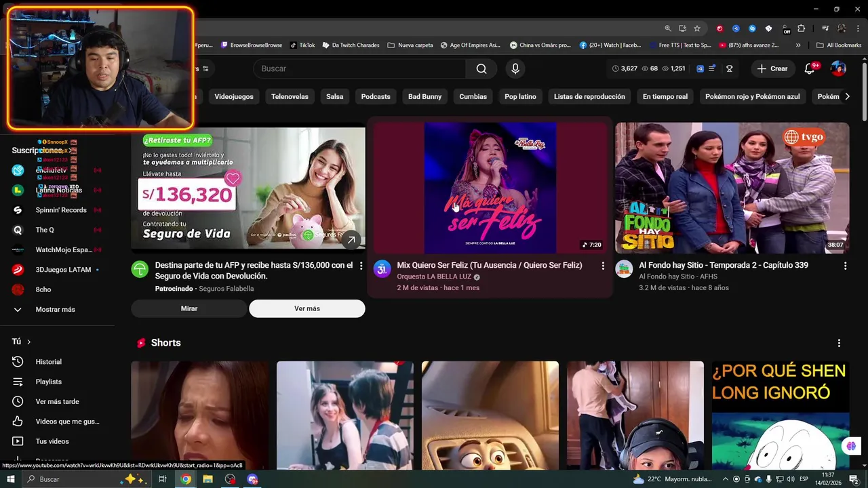Image resolution: width=868 pixels, height=488 pixels.
Task: Click the zoom magnifier in address bar
Action: click(668, 28)
